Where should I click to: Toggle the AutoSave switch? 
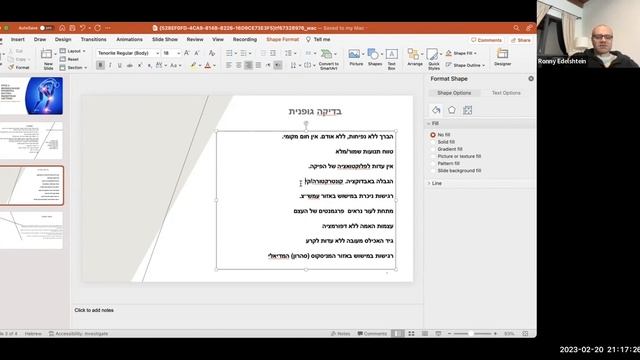point(46,28)
